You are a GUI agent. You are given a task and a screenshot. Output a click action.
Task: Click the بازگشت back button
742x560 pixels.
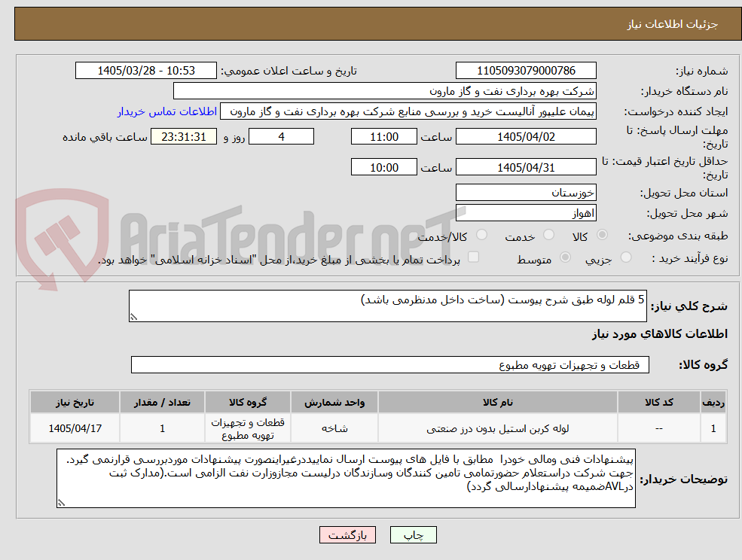click(347, 535)
